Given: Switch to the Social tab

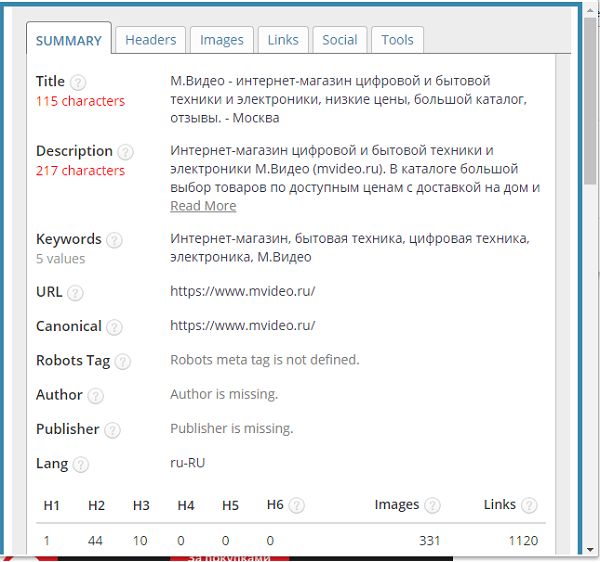Looking at the screenshot, I should click(x=340, y=40).
